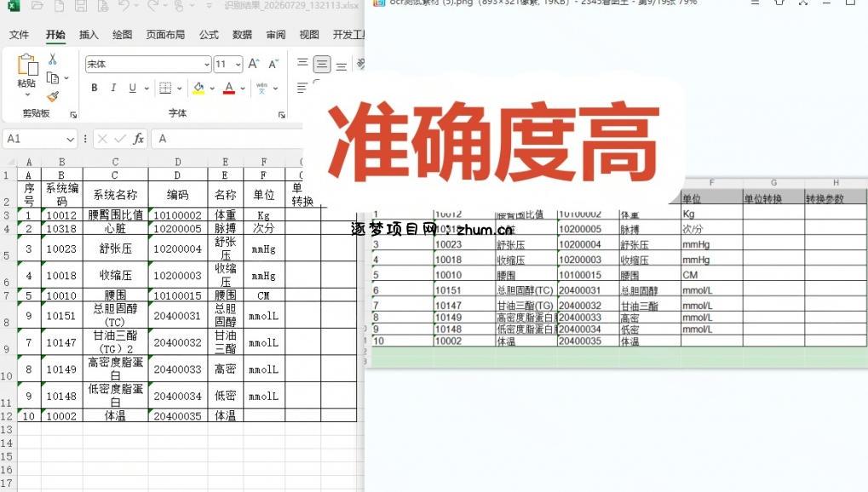
Task: Click the Copy icon in clipboard group
Action: tap(53, 77)
